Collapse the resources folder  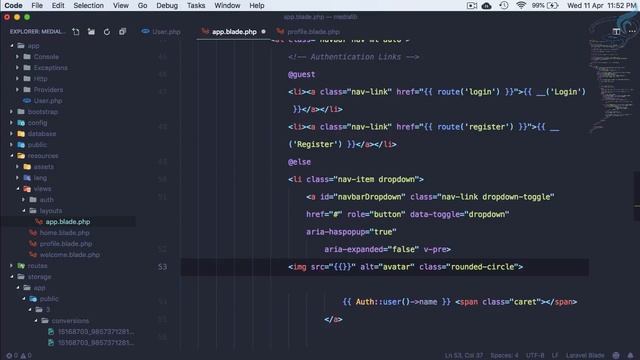pos(11,156)
